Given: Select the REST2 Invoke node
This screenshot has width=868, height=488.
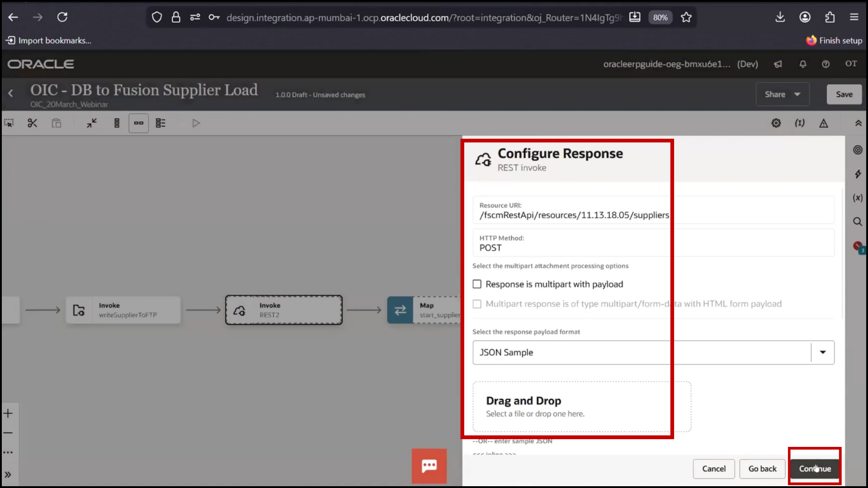Looking at the screenshot, I should tap(284, 310).
